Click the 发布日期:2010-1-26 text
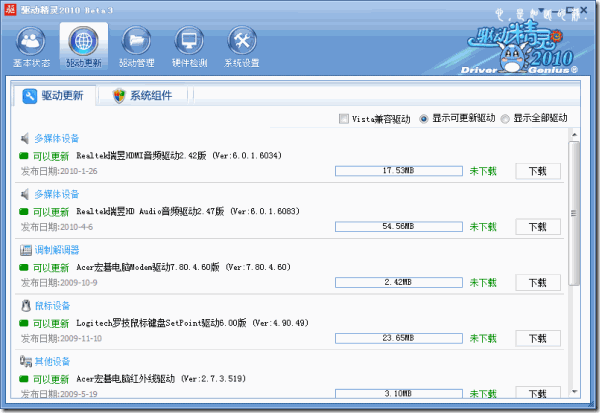This screenshot has height=413, width=600. point(59,171)
